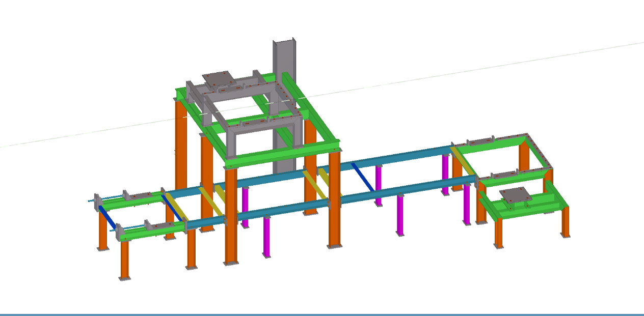Pick the dark blue brace at far left
Image resolution: width=644 pixels, height=316 pixels.
(108, 217)
